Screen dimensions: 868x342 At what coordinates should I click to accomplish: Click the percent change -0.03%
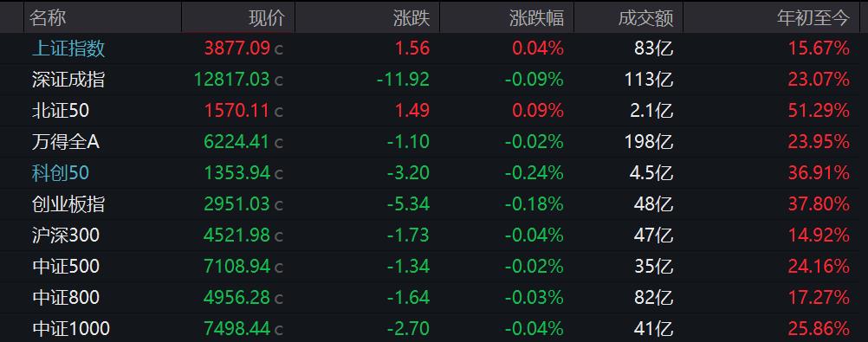tap(534, 298)
